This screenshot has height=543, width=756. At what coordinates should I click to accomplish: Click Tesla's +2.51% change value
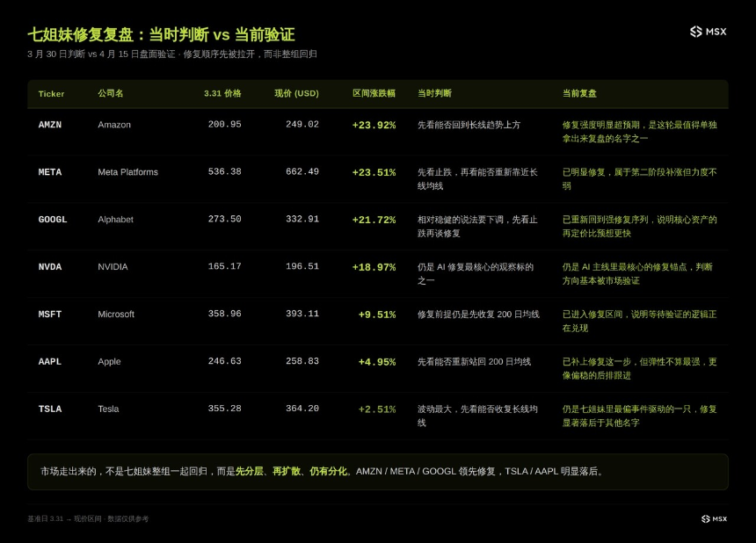tap(377, 409)
